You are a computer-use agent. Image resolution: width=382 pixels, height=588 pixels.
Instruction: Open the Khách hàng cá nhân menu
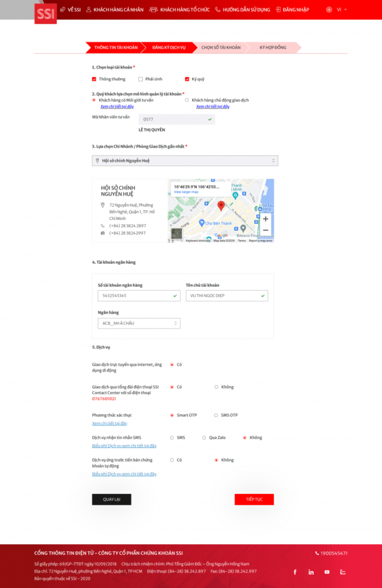(x=115, y=10)
